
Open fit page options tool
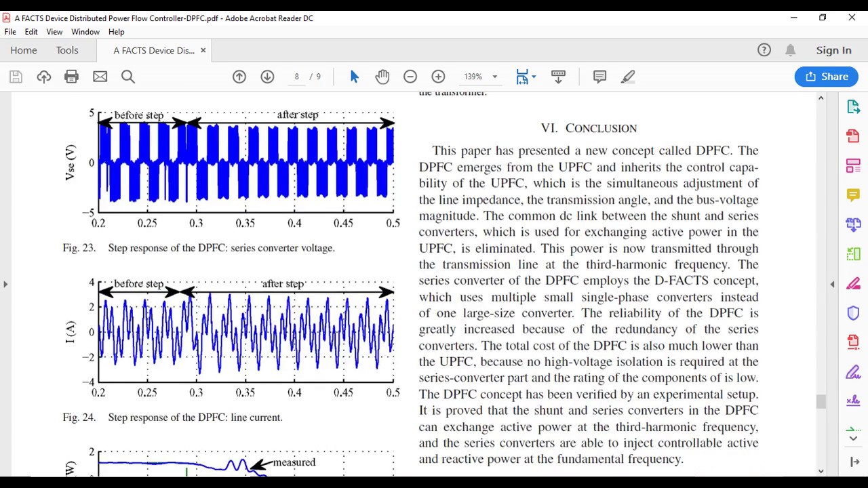521,77
